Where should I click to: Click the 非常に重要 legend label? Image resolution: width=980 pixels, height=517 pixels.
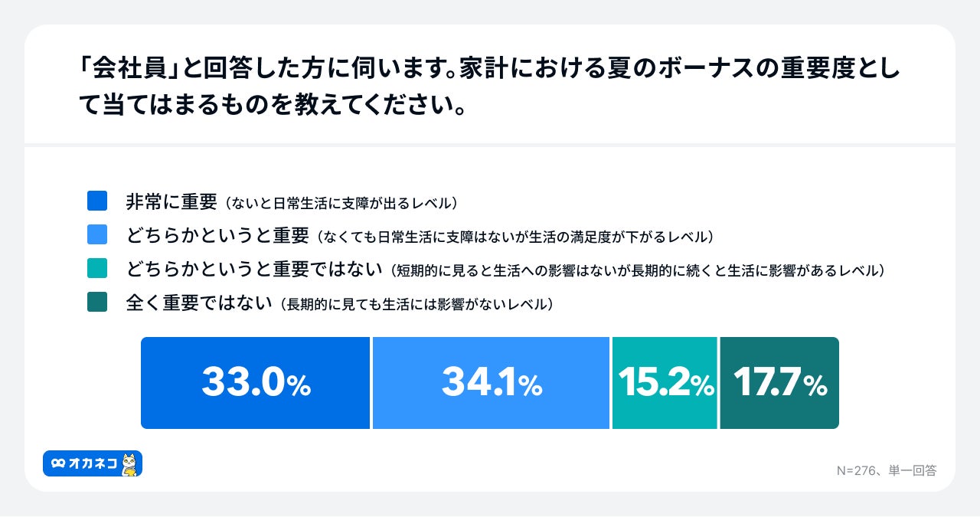click(172, 201)
